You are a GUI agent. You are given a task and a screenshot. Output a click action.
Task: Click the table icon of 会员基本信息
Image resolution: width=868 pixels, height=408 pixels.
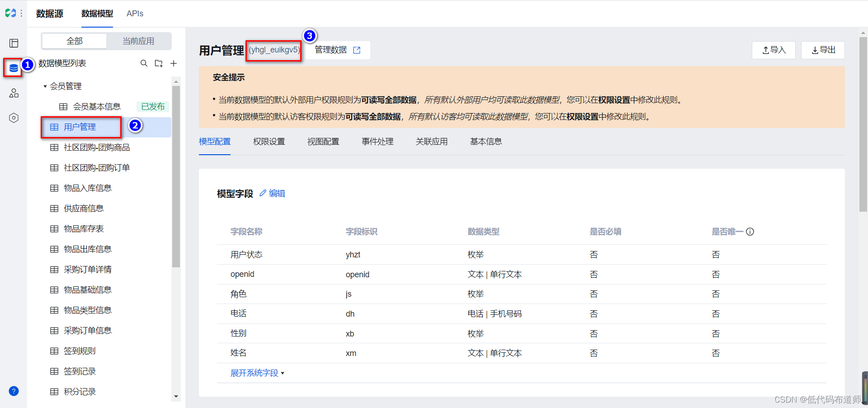point(63,107)
